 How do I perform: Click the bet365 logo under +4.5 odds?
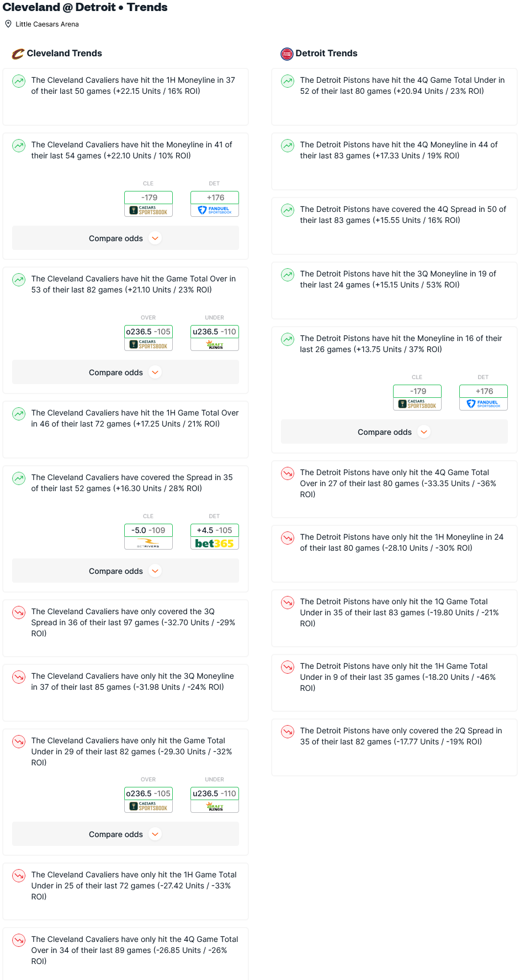click(x=215, y=544)
